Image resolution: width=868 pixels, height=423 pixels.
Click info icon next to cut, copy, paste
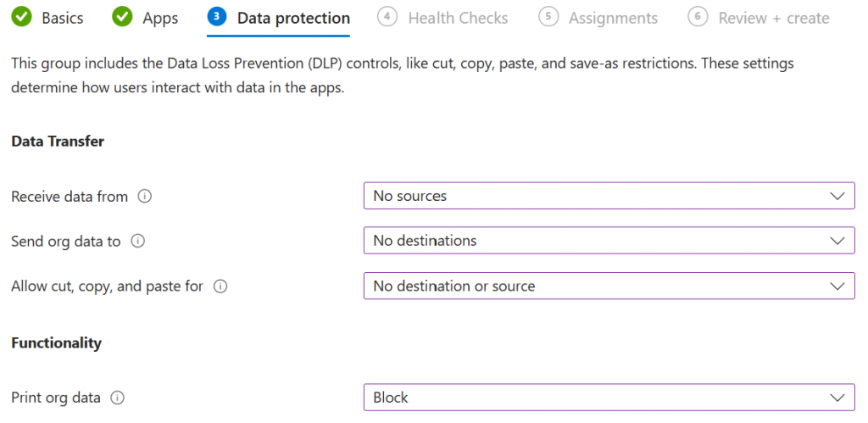tap(220, 287)
